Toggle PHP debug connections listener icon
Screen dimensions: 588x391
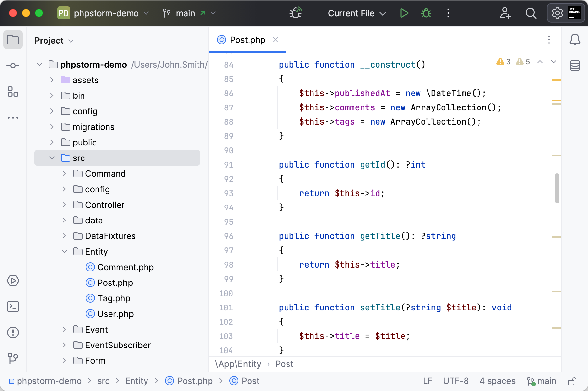coord(296,13)
